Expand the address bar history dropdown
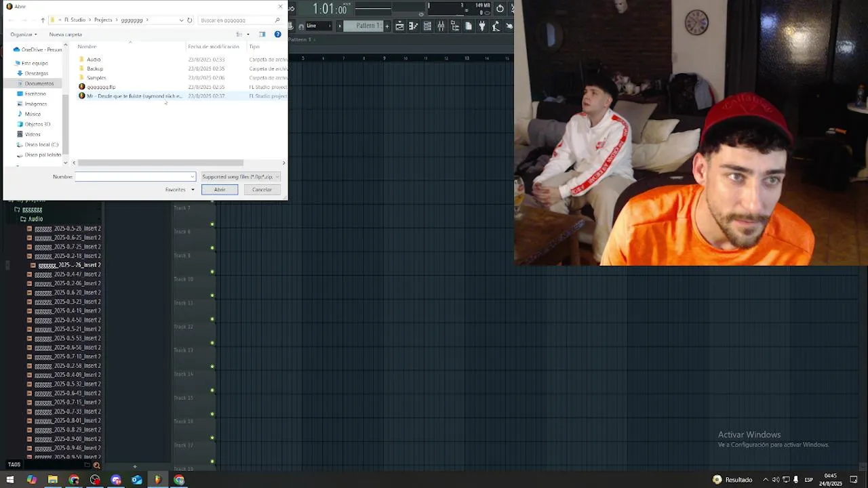Image resolution: width=868 pixels, height=488 pixels. click(181, 20)
